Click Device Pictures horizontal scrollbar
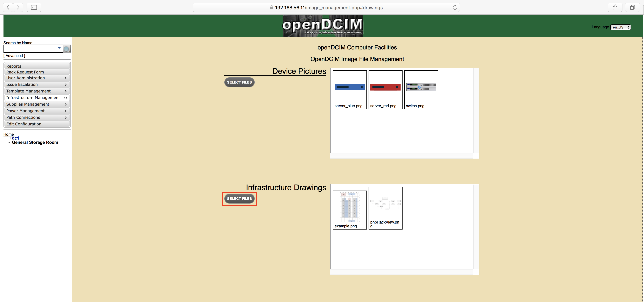The height and width of the screenshot is (303, 644). coord(402,156)
